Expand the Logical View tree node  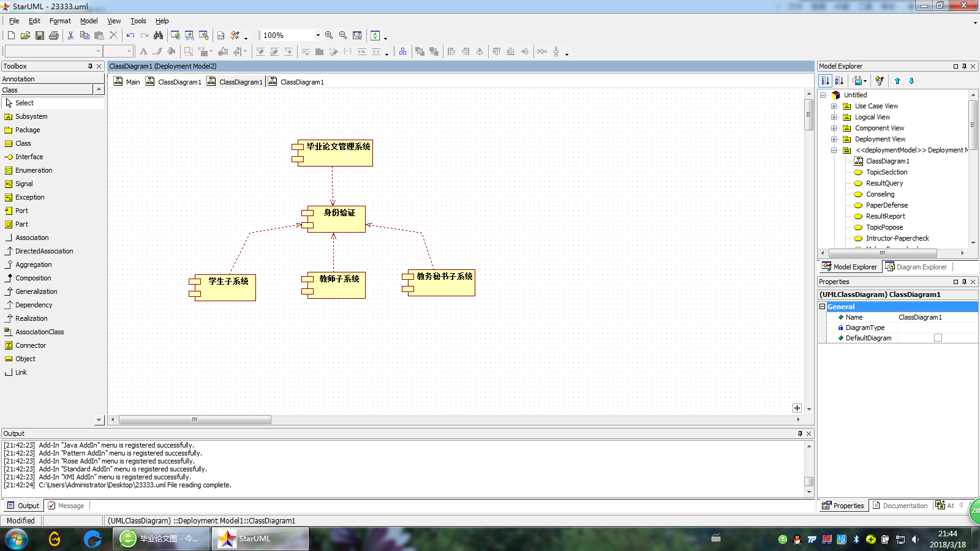[834, 117]
